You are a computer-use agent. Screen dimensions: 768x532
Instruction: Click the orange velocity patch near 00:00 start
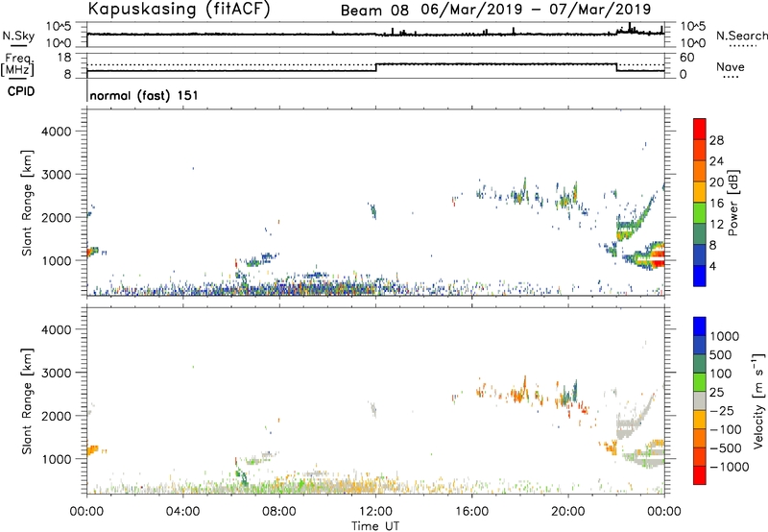92,449
